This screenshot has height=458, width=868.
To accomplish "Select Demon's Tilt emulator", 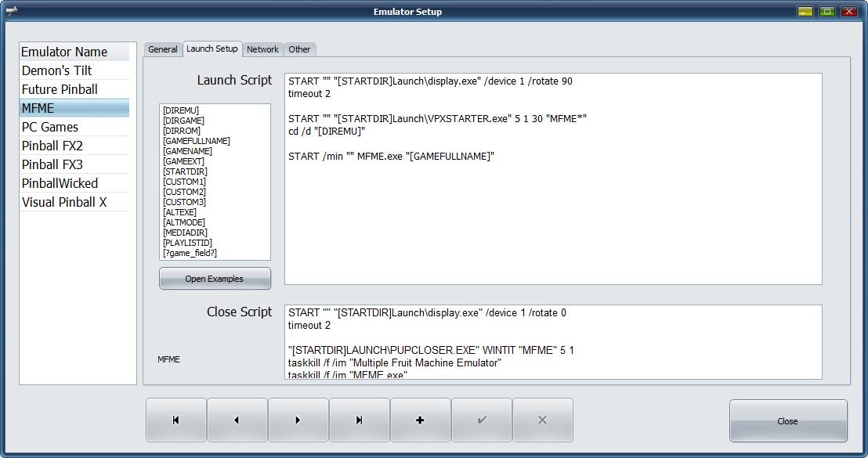I will point(74,70).
